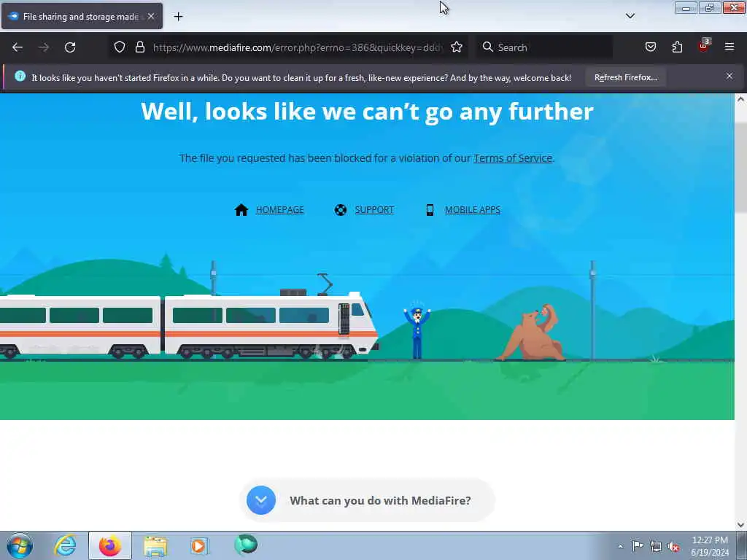Click the Well, looks like we can't go any further heading
This screenshot has height=560, width=747.
tap(367, 112)
